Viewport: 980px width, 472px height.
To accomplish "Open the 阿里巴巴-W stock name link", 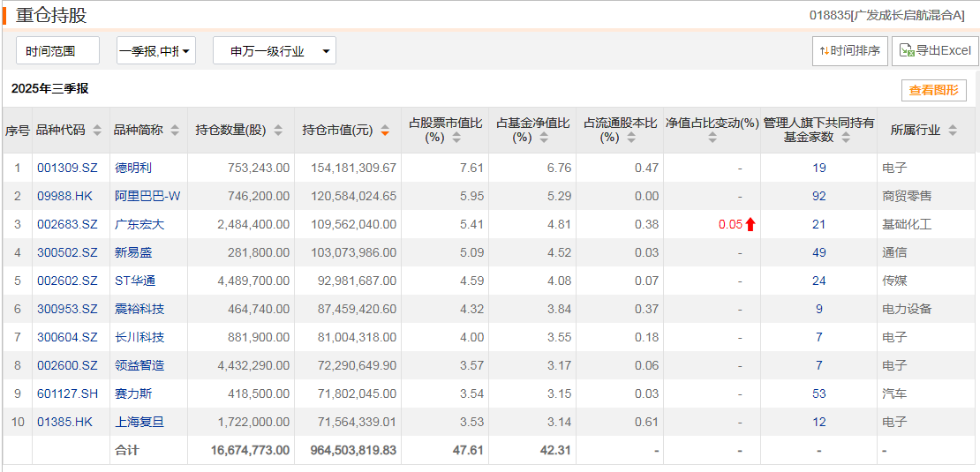I will 147,196.
